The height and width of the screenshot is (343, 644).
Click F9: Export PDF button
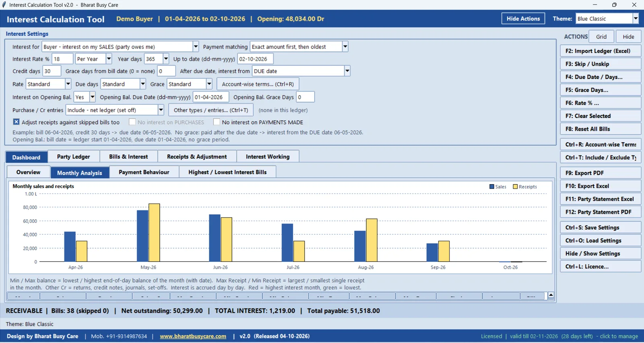601,173
